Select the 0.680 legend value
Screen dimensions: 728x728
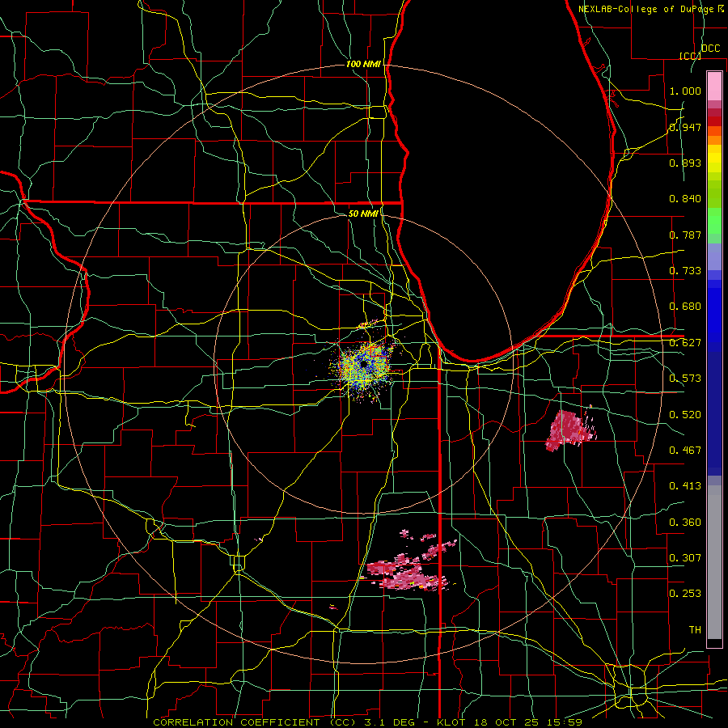685,307
